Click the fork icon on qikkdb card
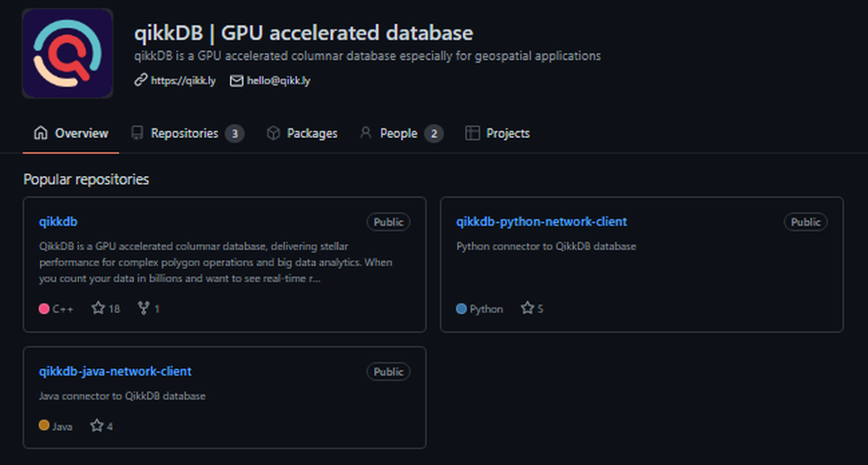The height and width of the screenshot is (465, 868). pos(143,308)
